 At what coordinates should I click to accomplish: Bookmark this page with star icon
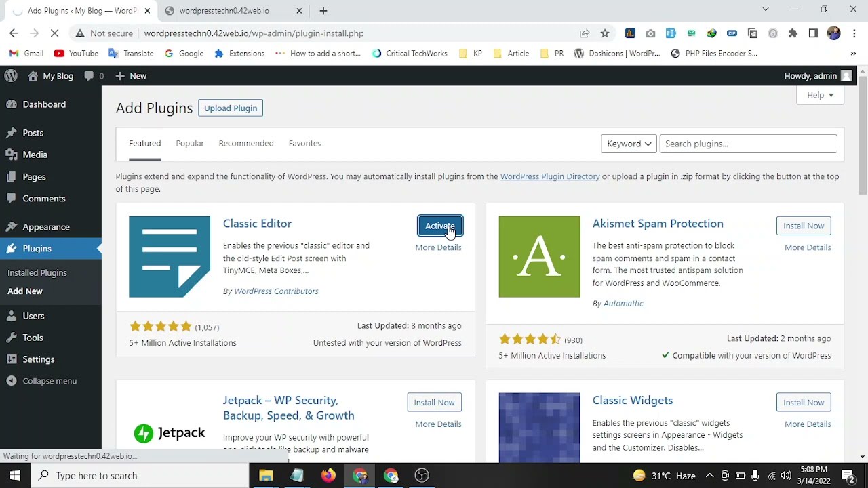click(605, 33)
